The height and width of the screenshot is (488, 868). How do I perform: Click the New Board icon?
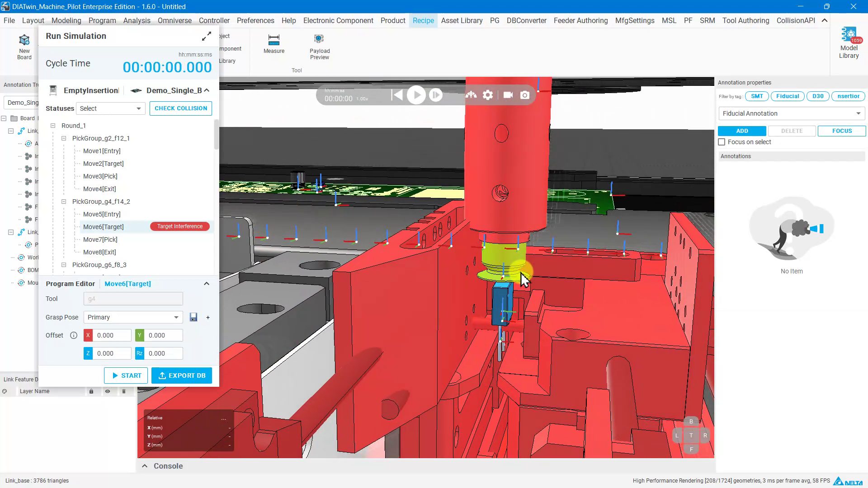[x=24, y=47]
